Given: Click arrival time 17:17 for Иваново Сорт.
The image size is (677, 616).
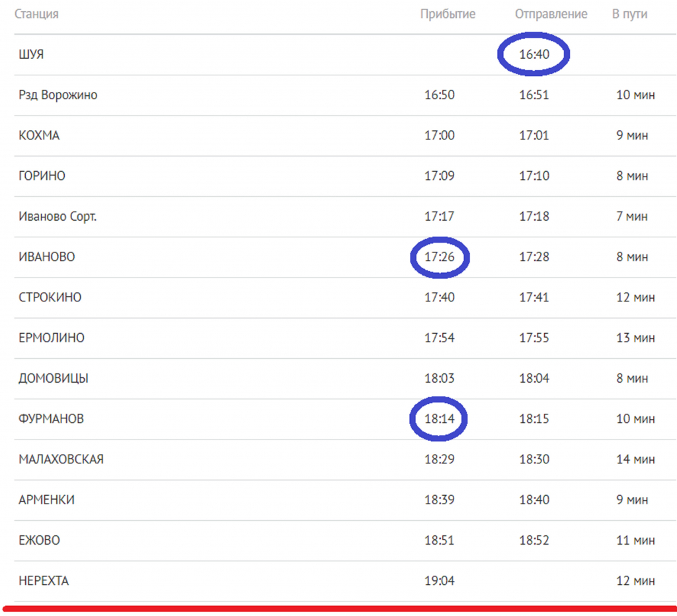Looking at the screenshot, I should point(440,216).
